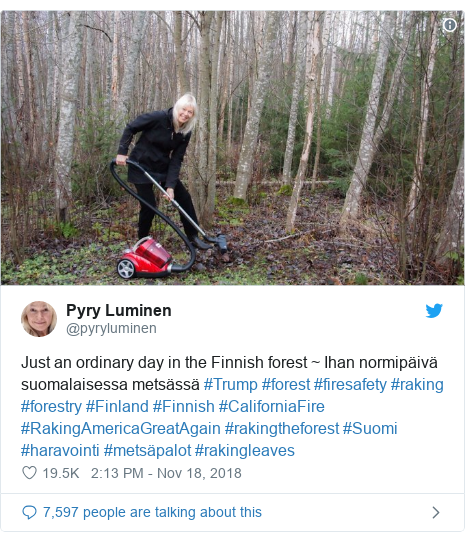This screenshot has height=541, width=465.
Task: Open the #CaliforniaFire hashtag
Action: [x=272, y=406]
